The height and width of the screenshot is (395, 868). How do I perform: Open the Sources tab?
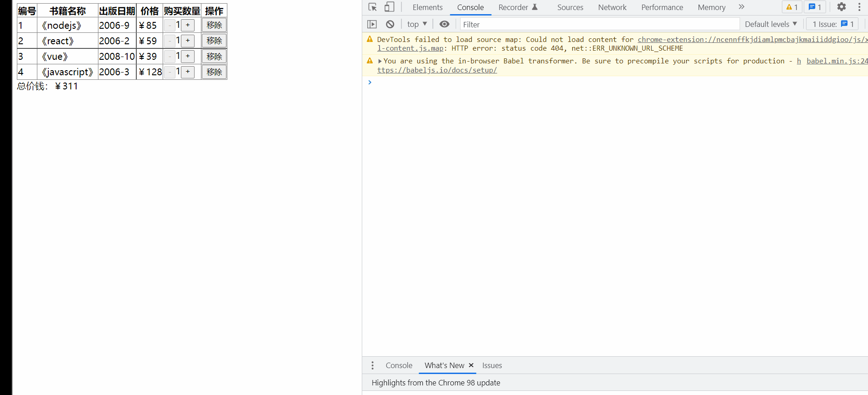click(x=570, y=7)
